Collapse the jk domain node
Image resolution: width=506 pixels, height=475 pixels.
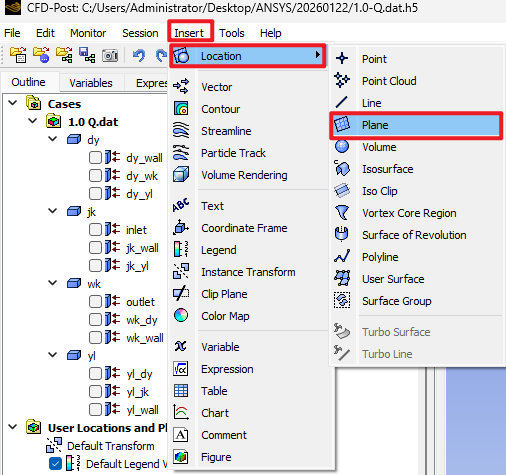53,211
